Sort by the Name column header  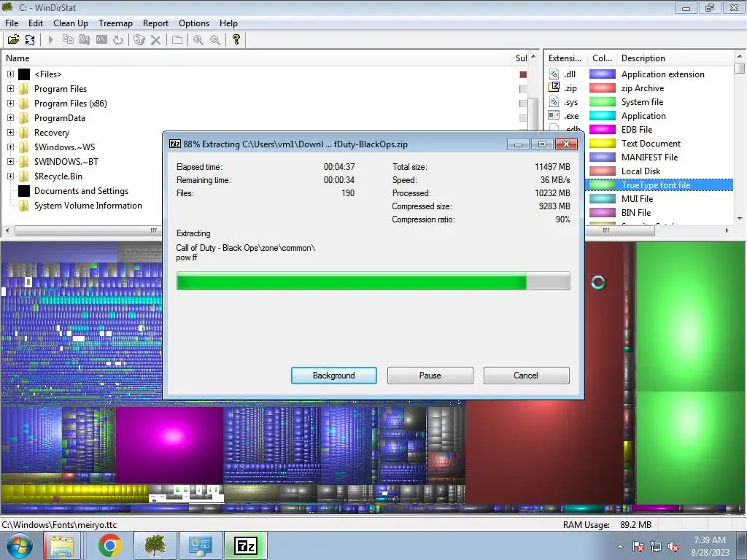pyautogui.click(x=256, y=58)
